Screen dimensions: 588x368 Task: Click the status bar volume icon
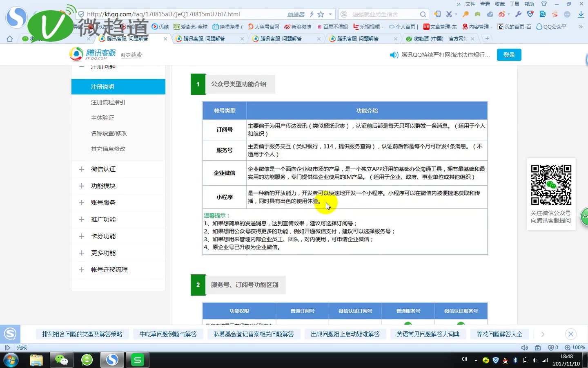click(525, 348)
